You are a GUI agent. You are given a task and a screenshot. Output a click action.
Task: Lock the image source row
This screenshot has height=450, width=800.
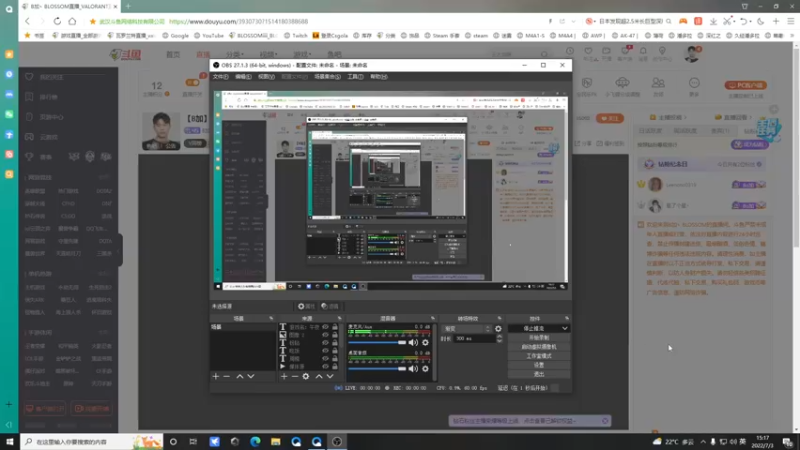pos(335,335)
